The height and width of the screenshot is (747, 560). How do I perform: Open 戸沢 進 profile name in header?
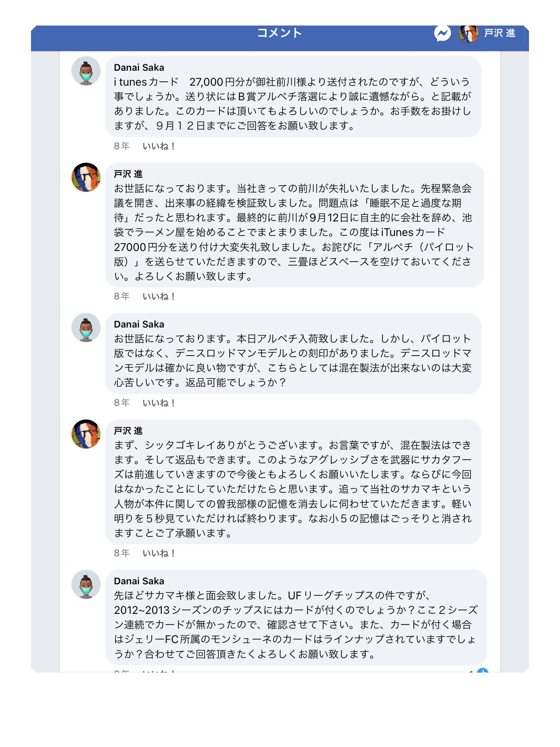click(499, 33)
